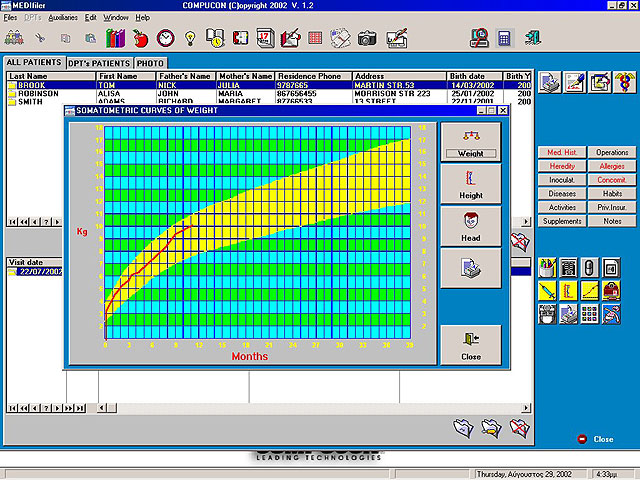Switch chart to Head curve
This screenshot has height=480, width=640.
point(471,226)
